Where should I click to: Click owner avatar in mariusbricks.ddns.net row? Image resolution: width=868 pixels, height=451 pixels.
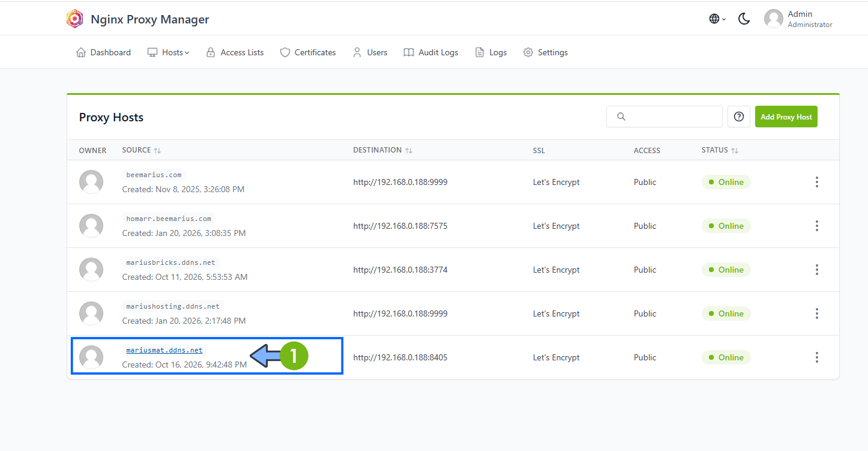[91, 270]
